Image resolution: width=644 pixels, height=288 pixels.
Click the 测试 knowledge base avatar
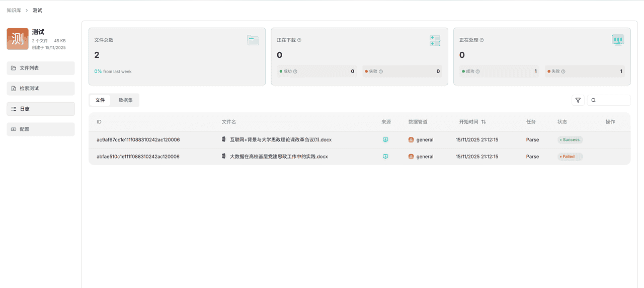[x=18, y=39]
